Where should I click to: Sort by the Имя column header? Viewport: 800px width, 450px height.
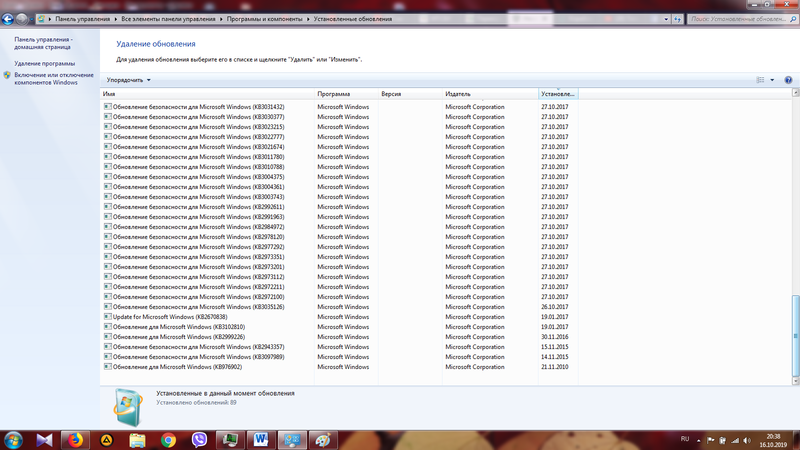208,94
